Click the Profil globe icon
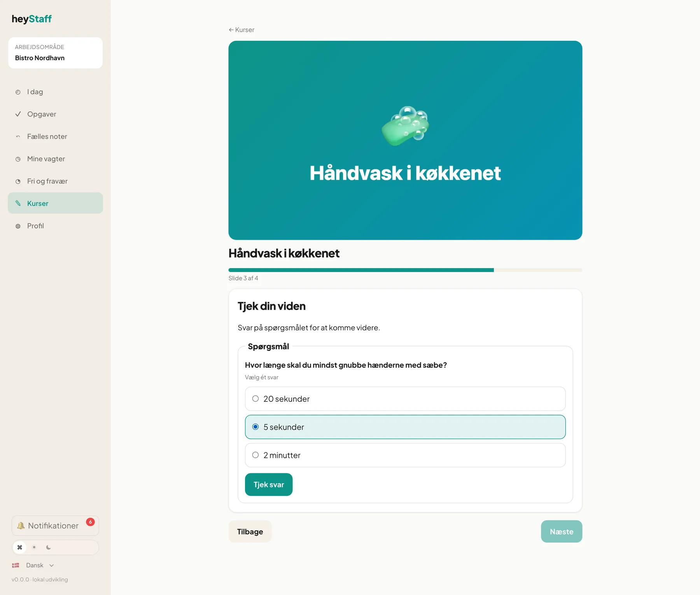700x595 pixels. 18,226
